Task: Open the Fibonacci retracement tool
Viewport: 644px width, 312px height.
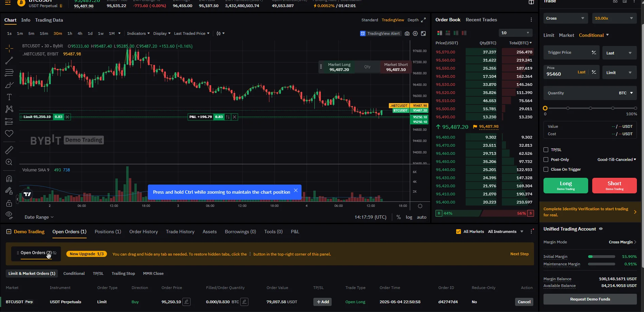Action: point(9,73)
